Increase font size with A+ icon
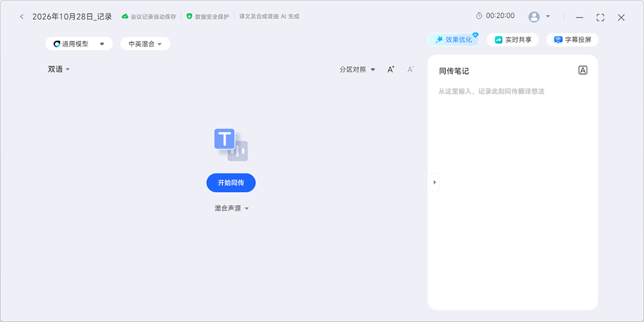The image size is (644, 322). [391, 69]
